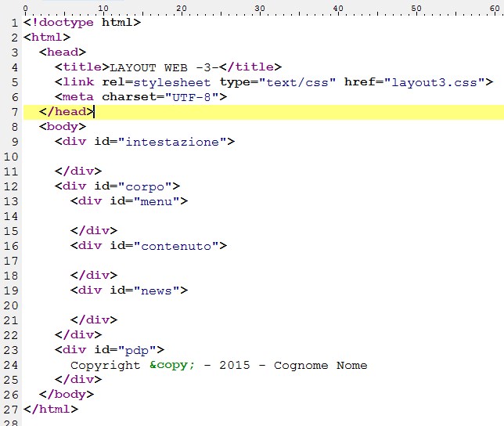Screen dimensions: 504x426
Task: Click the "intestazione" id value
Action: point(171,142)
